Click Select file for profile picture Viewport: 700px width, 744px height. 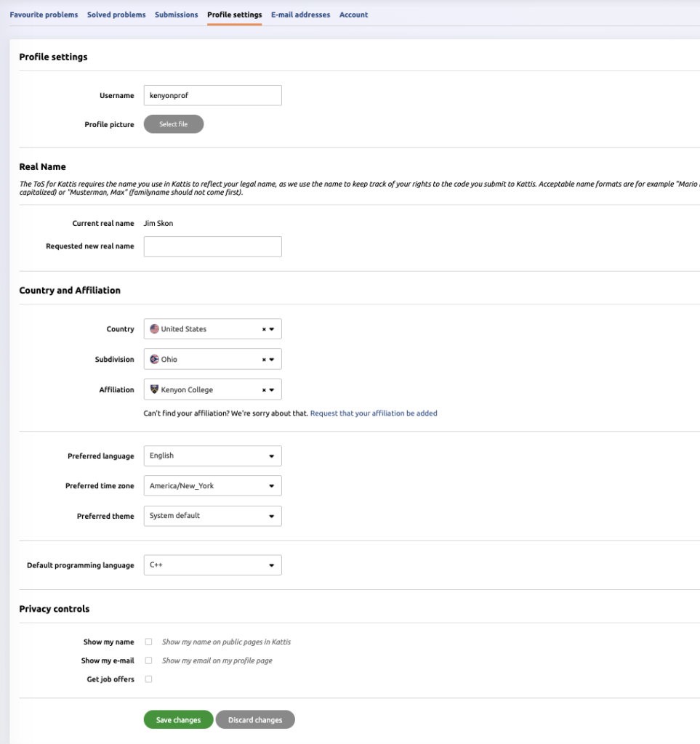174,124
